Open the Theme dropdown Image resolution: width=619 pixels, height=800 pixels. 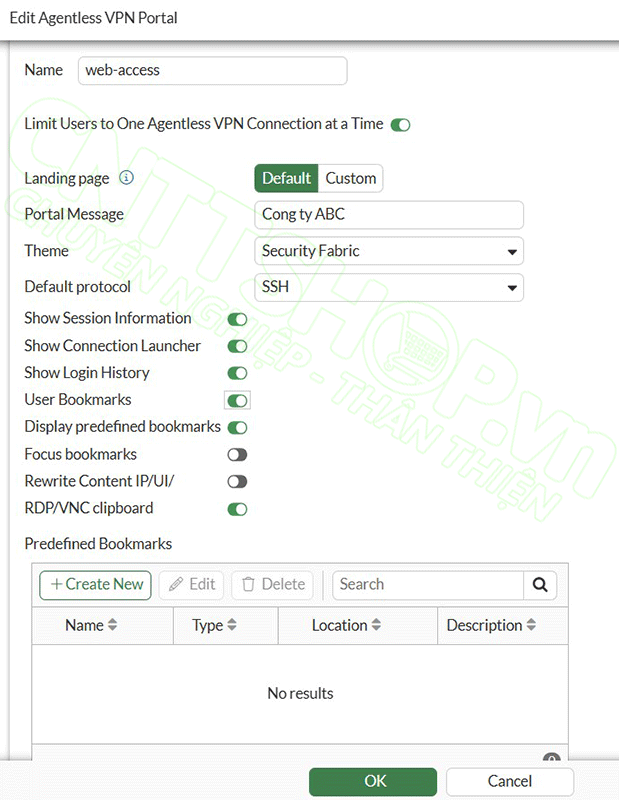389,251
